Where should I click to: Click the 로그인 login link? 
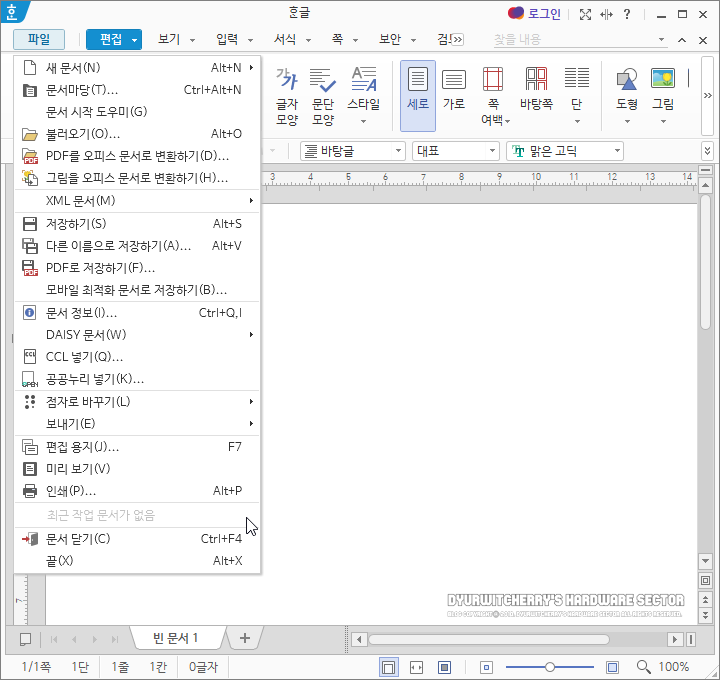tap(543, 14)
